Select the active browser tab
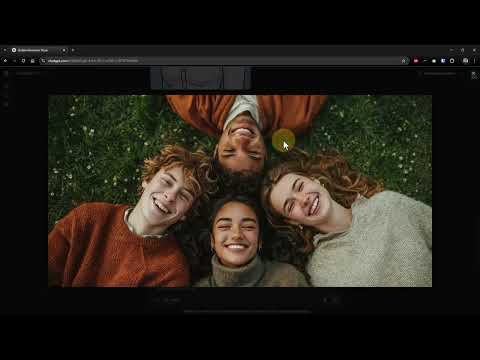This screenshot has height=360, width=480. (38, 50)
